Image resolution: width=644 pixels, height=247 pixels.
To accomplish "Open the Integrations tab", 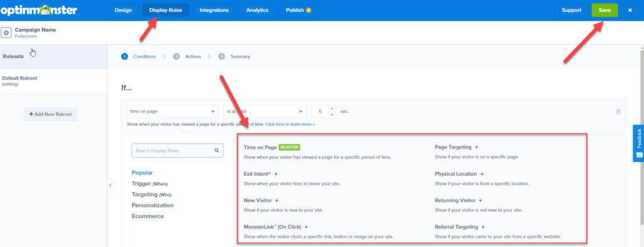I will click(x=214, y=10).
